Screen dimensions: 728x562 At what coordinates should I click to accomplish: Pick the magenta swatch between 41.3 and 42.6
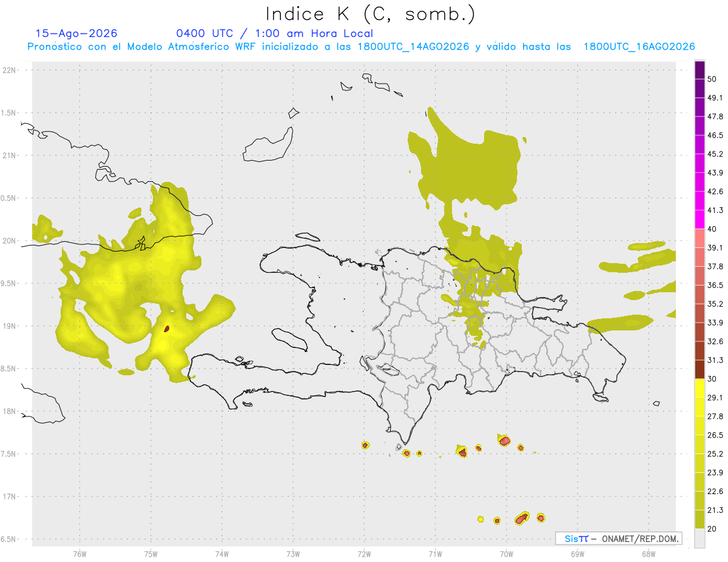699,201
